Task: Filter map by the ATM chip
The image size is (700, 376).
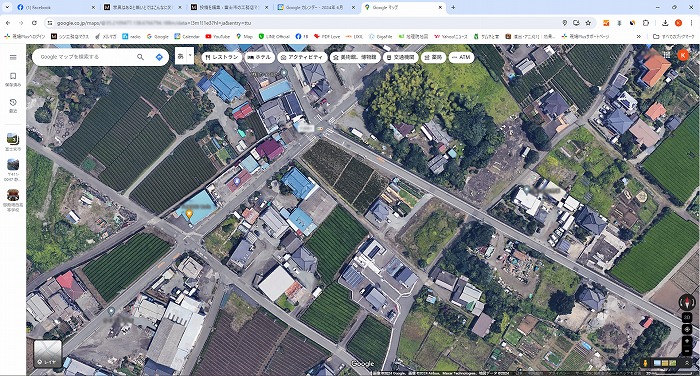Action: tap(461, 57)
